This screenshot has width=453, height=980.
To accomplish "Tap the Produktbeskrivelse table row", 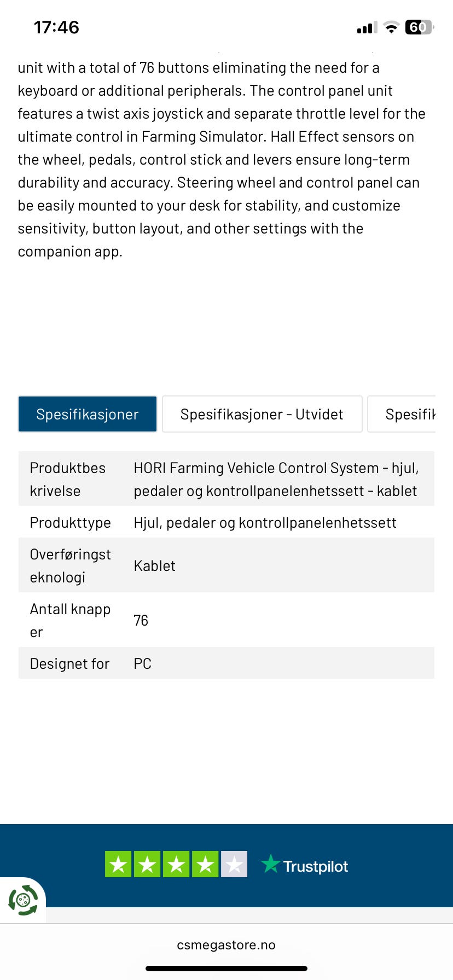I will pyautogui.click(x=226, y=479).
